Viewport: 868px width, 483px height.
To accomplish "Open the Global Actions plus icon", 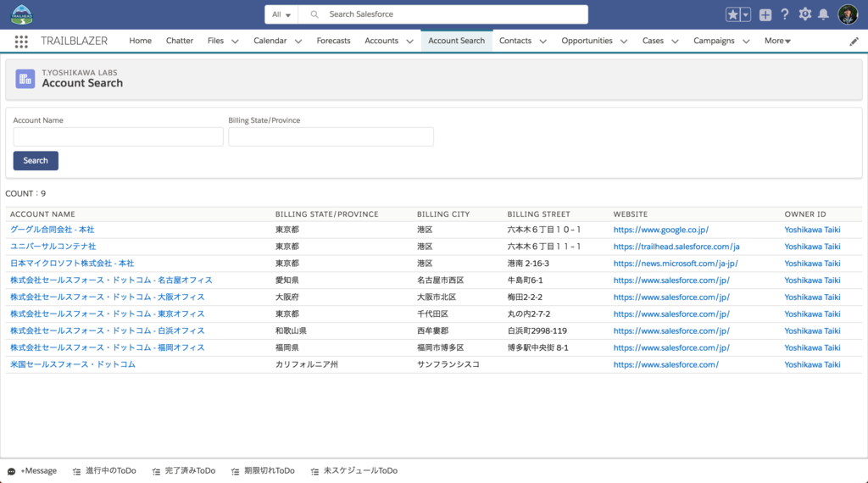I will click(x=765, y=15).
